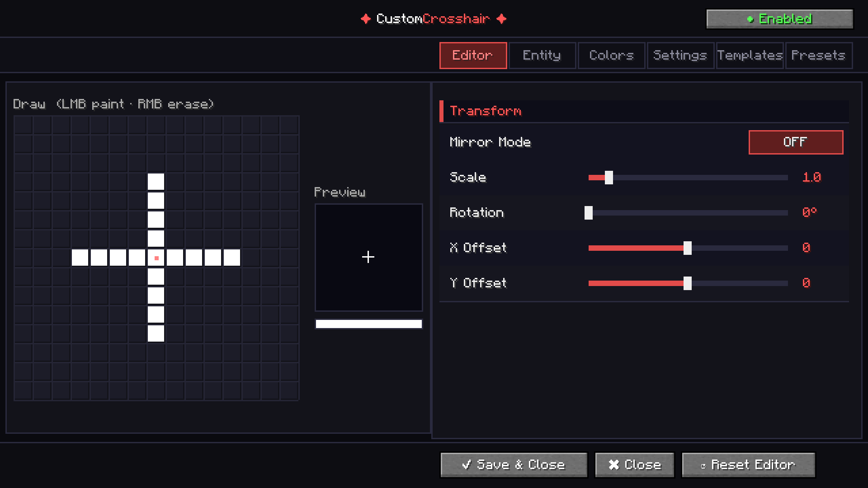
Task: Click the red star icon left of title
Action: (x=366, y=19)
